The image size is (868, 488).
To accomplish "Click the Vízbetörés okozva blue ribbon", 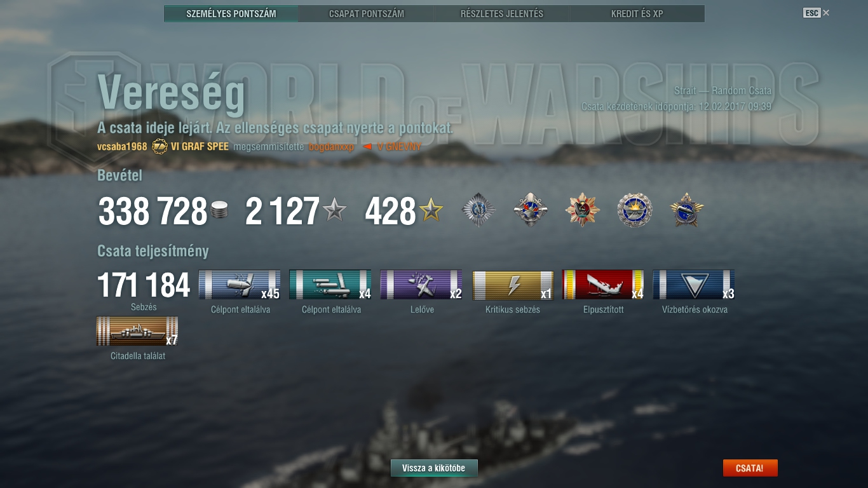I will tap(694, 285).
